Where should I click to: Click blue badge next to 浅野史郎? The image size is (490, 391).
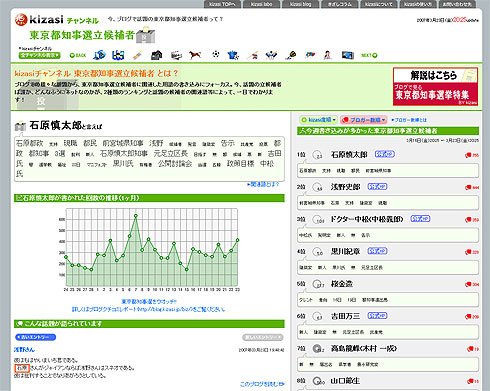coord(377,186)
